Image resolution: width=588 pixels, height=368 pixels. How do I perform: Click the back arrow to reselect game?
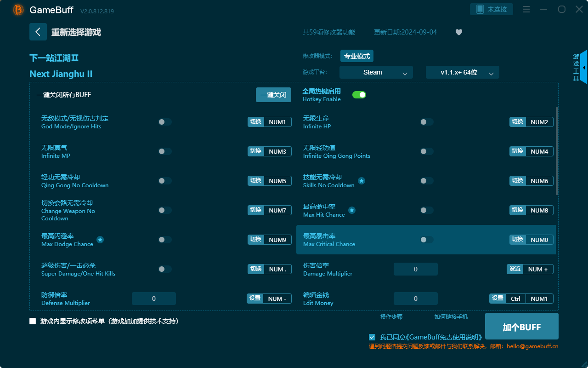click(x=38, y=31)
